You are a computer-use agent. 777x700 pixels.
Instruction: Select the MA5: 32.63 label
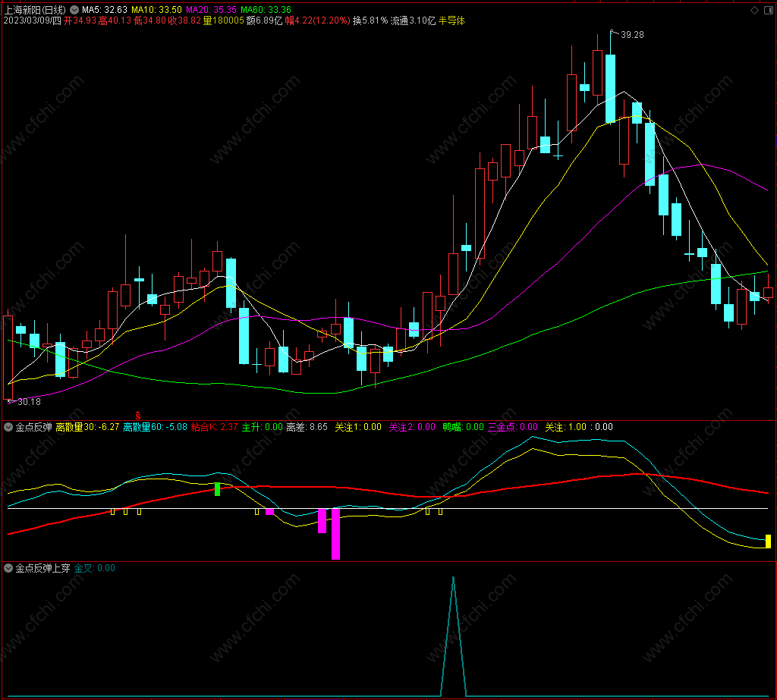(105, 10)
